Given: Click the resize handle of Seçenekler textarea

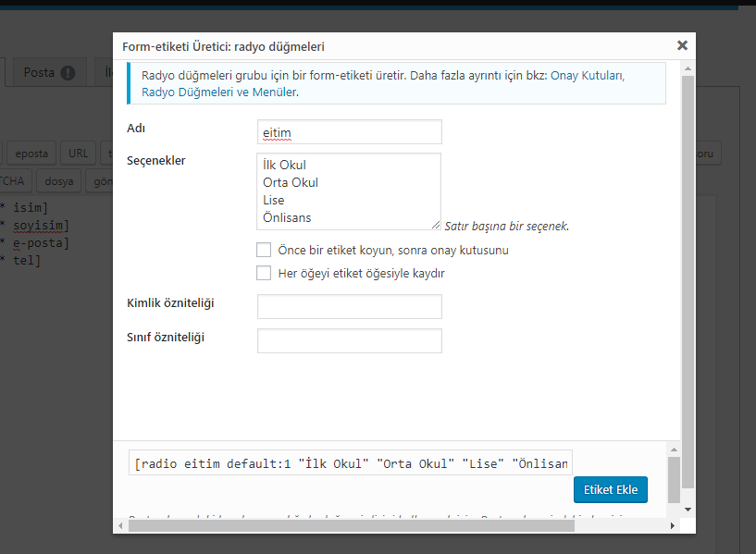Looking at the screenshot, I should click(436, 225).
